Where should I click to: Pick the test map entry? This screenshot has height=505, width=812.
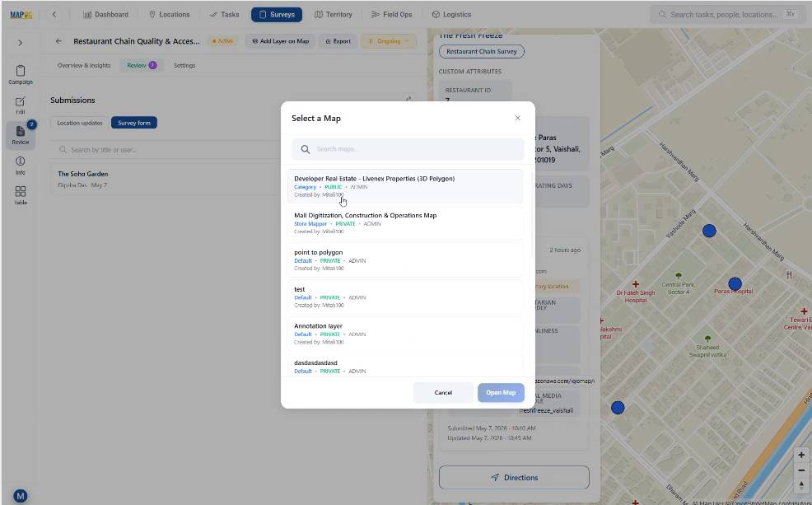coord(405,297)
